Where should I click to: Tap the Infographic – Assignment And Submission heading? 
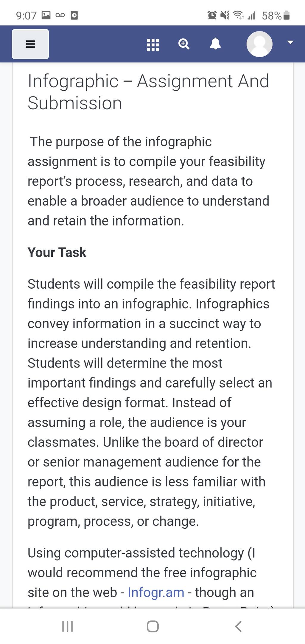pos(148,92)
